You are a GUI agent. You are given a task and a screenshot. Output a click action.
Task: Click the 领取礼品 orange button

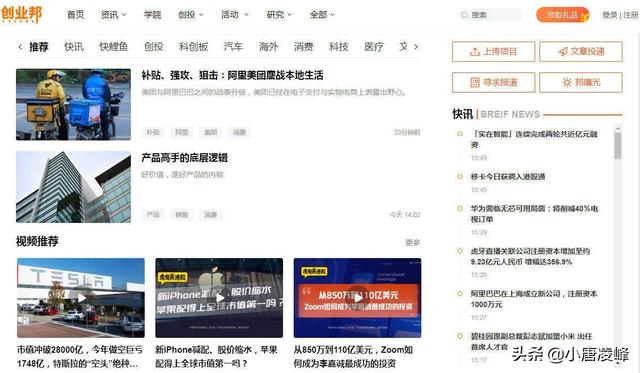pyautogui.click(x=563, y=15)
